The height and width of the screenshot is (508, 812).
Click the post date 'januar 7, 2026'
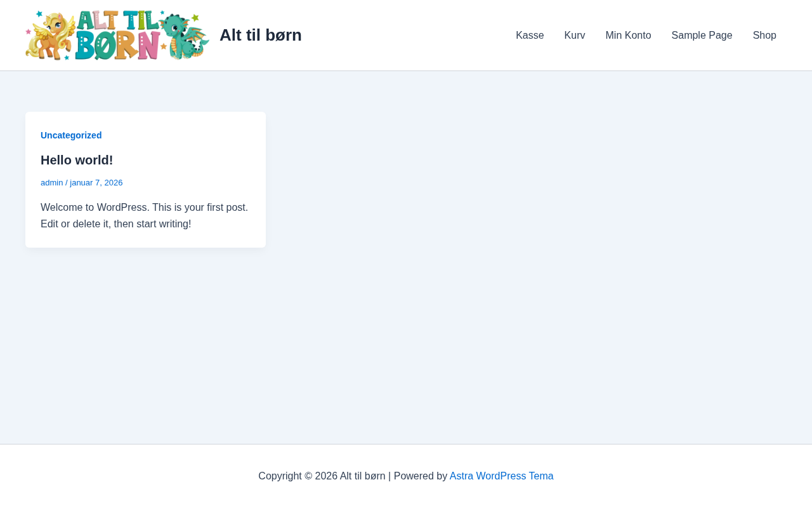[96, 183]
